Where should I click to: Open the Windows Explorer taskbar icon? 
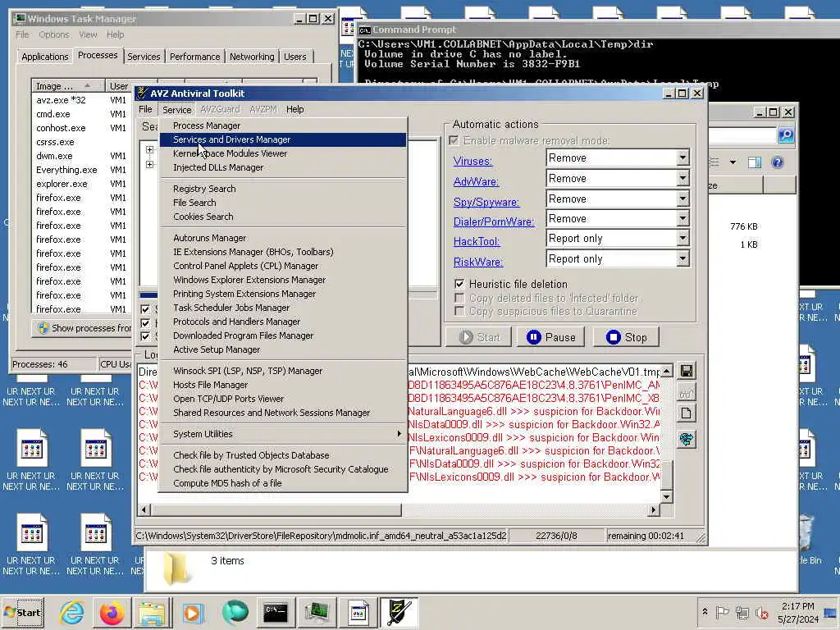pyautogui.click(x=152, y=612)
